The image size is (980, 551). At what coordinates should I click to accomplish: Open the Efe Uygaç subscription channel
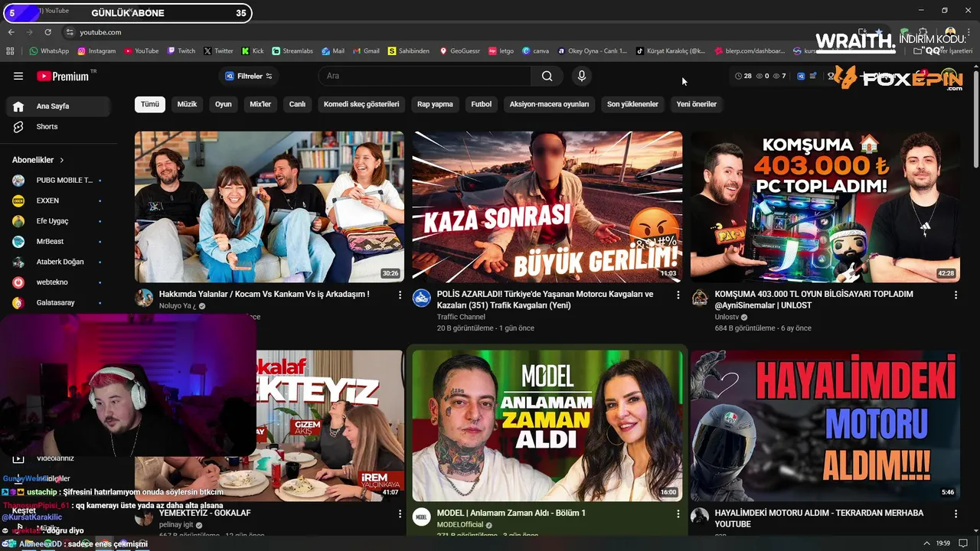(58, 221)
